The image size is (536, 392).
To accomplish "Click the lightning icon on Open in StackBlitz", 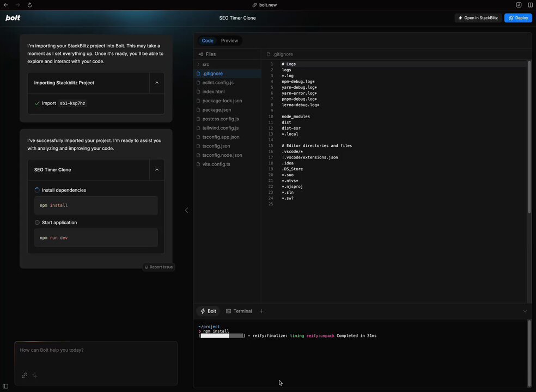I will click(x=460, y=18).
